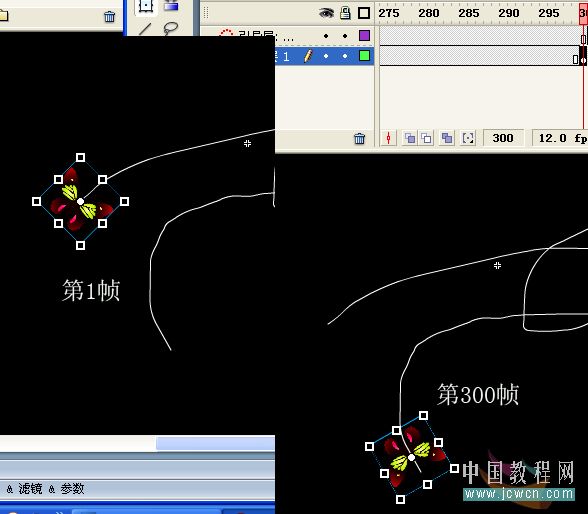The height and width of the screenshot is (514, 588).
Task: Click frame rate display 12.0 fps
Action: [560, 138]
